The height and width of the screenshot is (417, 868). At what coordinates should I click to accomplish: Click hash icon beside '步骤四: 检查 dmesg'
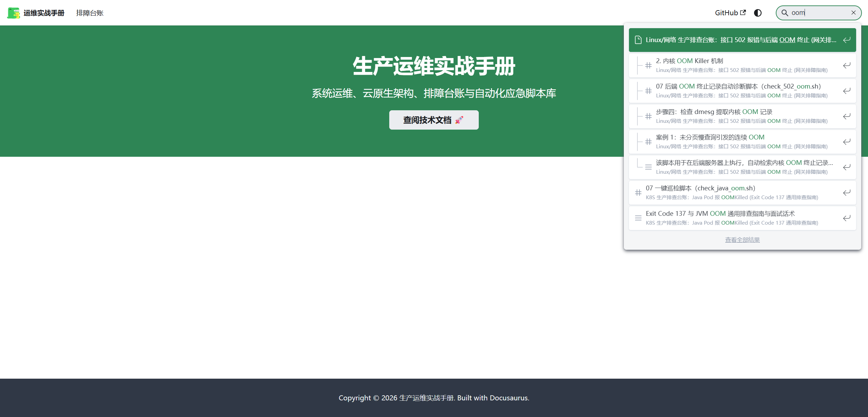click(648, 116)
